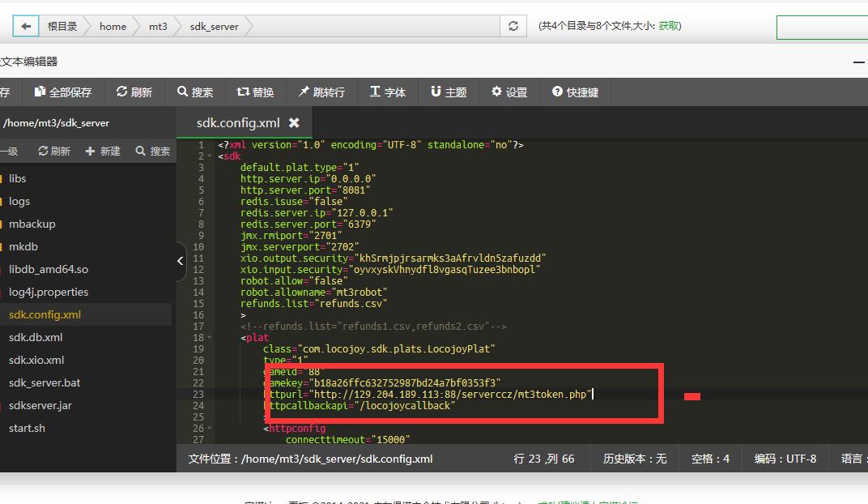Collapse the file sidebar panel arrow
Viewport: 868px width, 504px height.
pyautogui.click(x=181, y=261)
